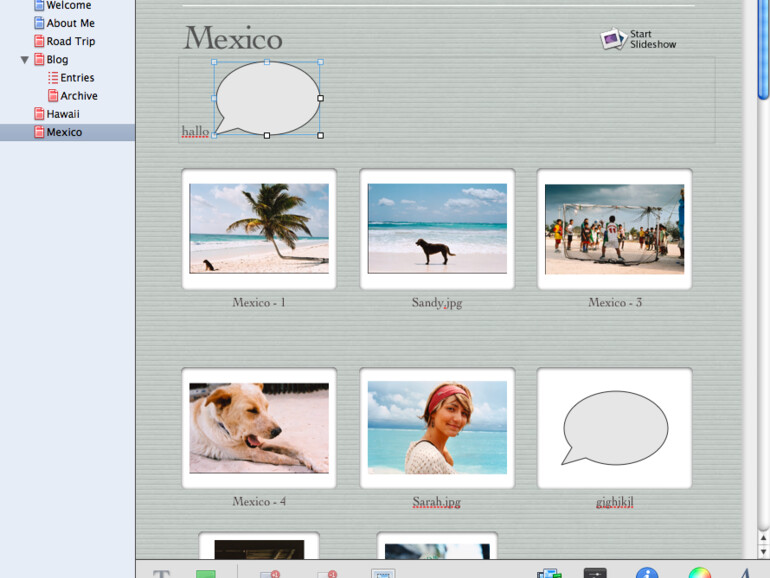Image resolution: width=770 pixels, height=578 pixels.
Task: Click the Adjust image icon
Action: [595, 574]
